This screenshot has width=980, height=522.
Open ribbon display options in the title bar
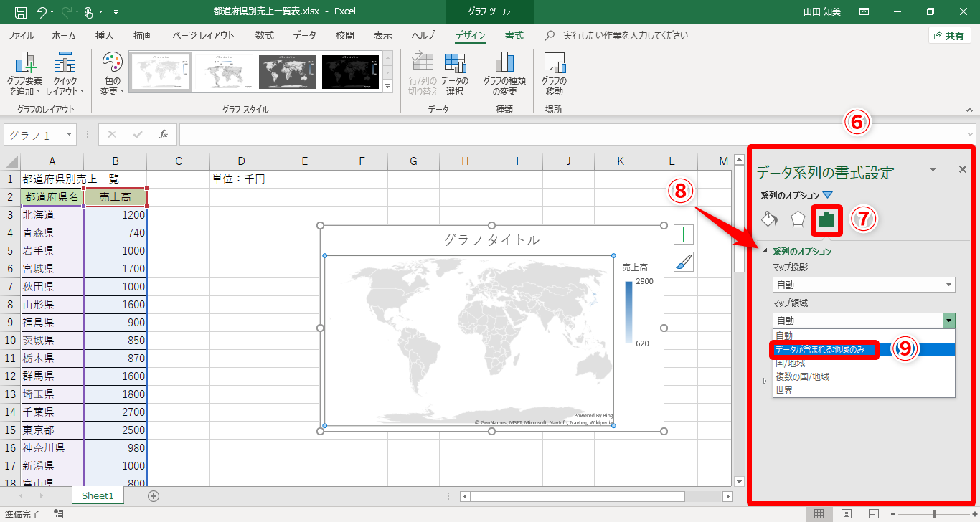coord(864,11)
